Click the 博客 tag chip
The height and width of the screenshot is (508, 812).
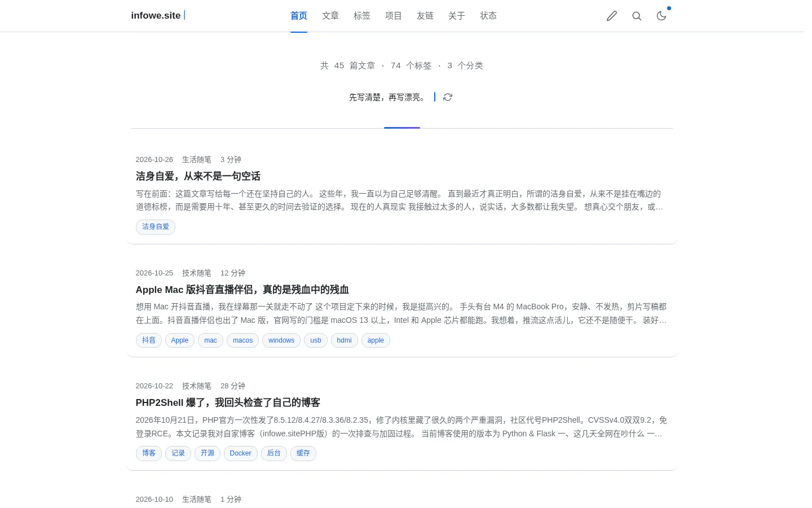click(149, 453)
